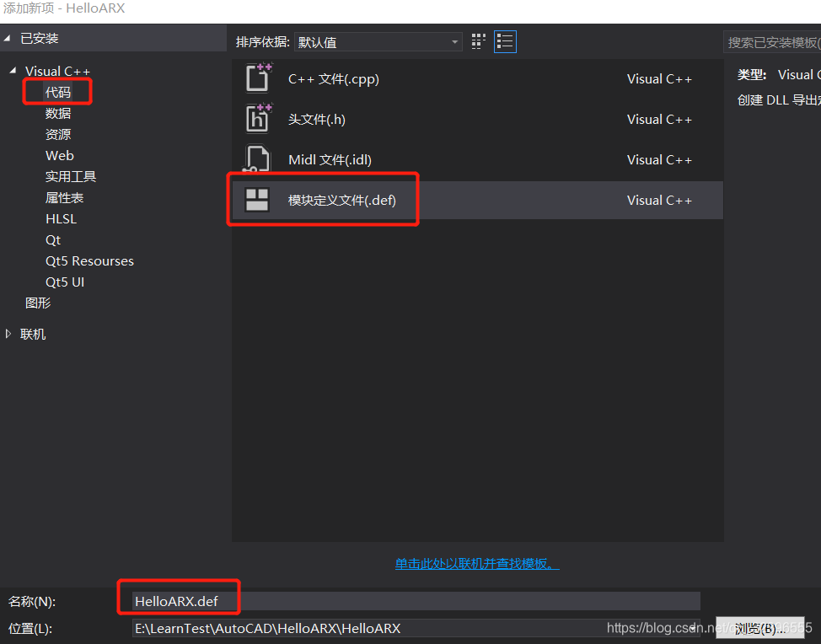Screen dimensions: 821x644
Task: Select the 图形 category
Action: point(38,303)
